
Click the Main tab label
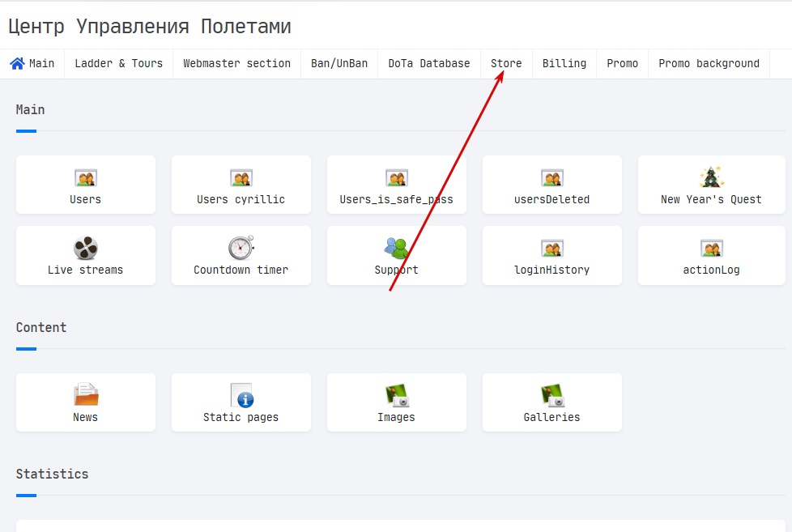[x=41, y=64]
